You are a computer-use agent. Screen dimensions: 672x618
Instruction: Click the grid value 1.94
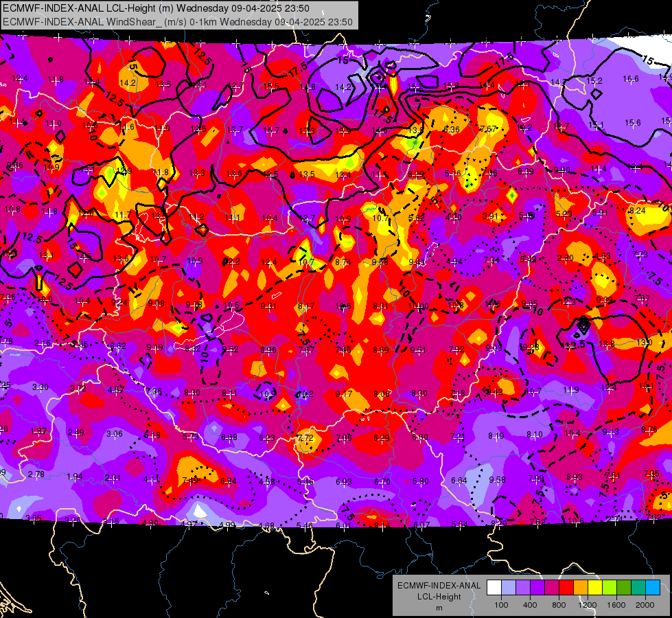[75, 477]
